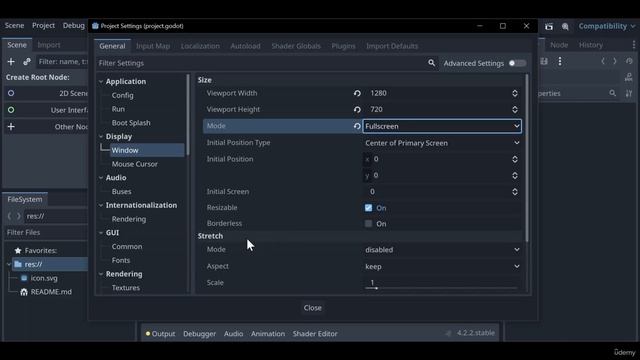
Task: Switch to the Import dock tab
Action: tap(49, 45)
